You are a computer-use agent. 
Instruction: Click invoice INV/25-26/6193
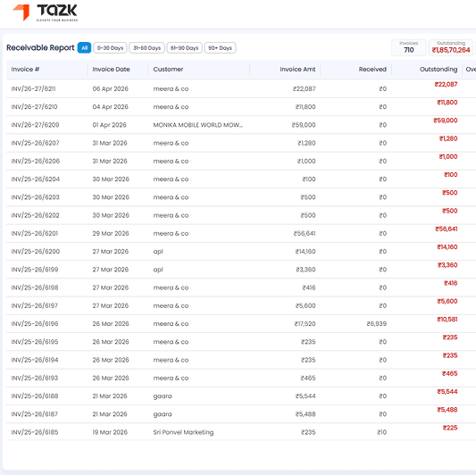35,378
